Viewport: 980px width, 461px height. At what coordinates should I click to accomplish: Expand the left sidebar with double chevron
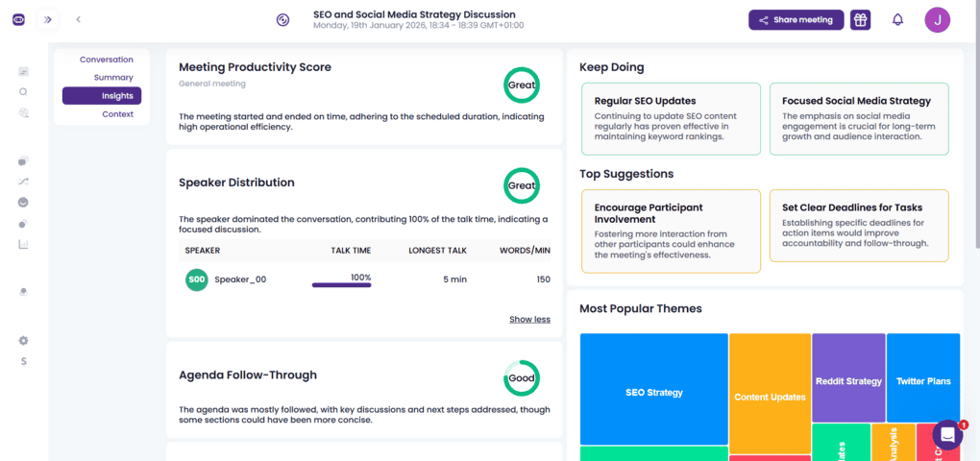(48, 20)
